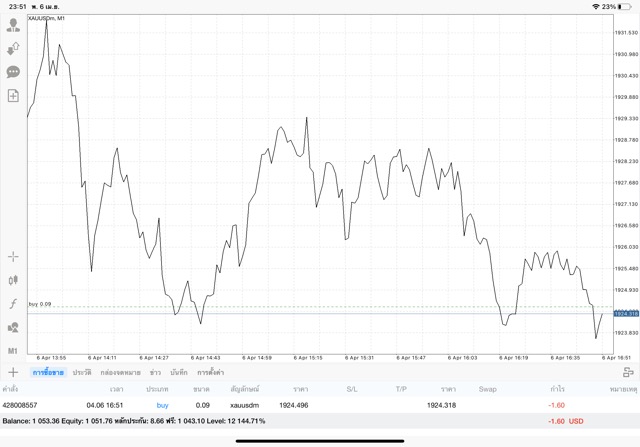Screen dimensions: 640x447
Task: Toggle the panel layout icon at right
Action: tap(628, 372)
